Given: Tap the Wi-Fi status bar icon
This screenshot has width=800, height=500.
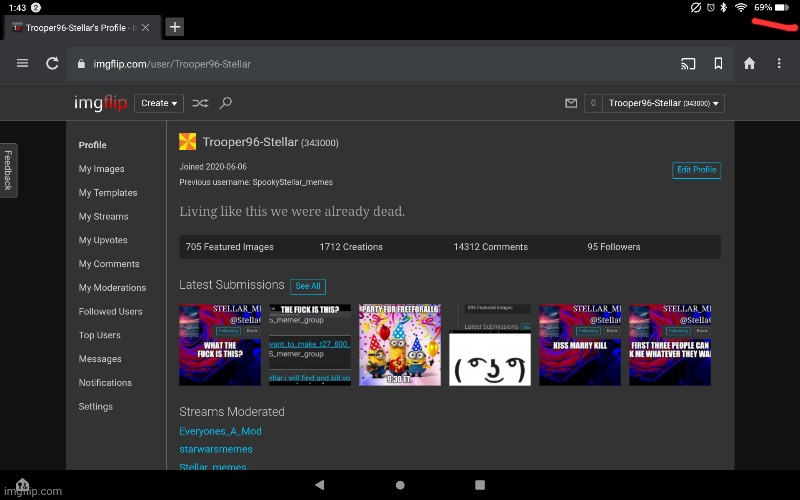Looking at the screenshot, I should pyautogui.click(x=741, y=8).
